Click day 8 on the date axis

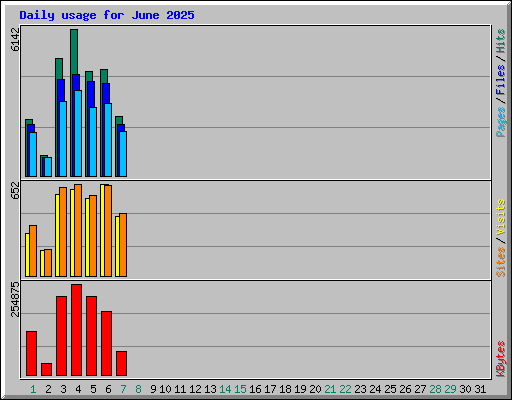[x=138, y=389]
